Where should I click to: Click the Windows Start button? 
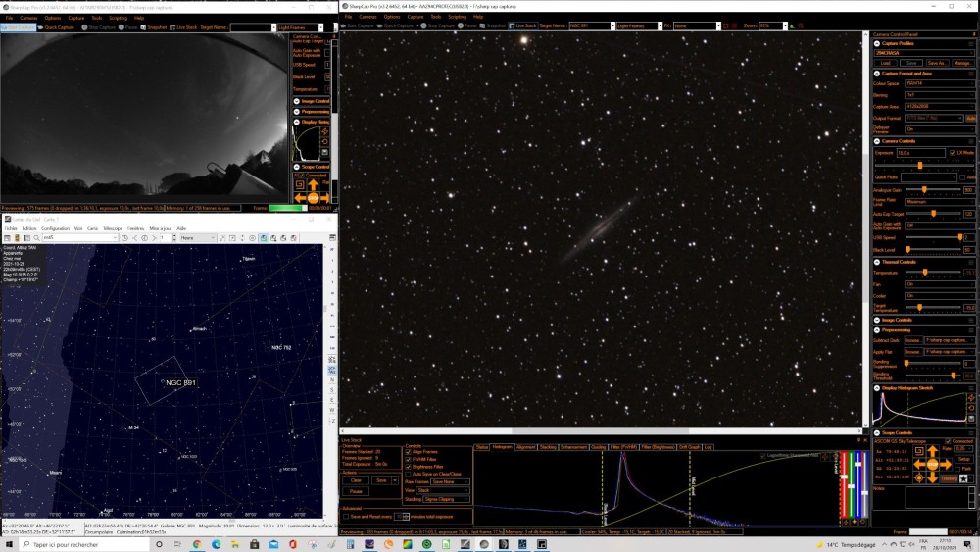[x=9, y=544]
